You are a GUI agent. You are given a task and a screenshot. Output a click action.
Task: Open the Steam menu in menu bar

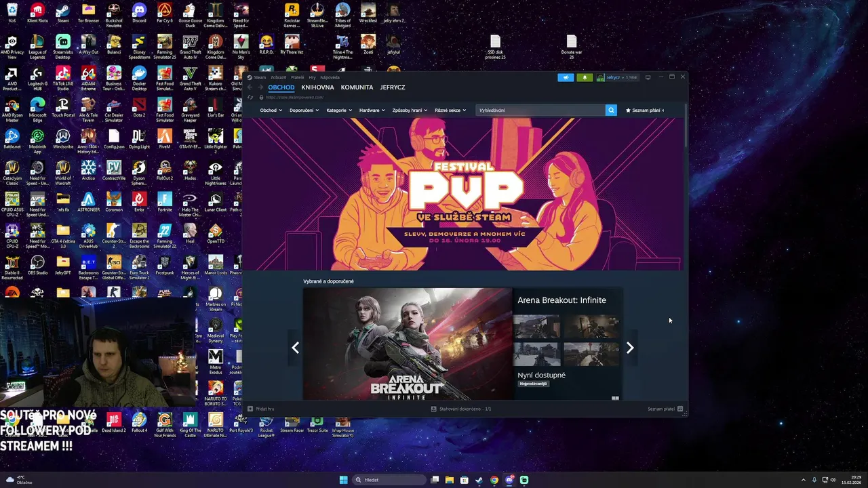[x=260, y=77]
